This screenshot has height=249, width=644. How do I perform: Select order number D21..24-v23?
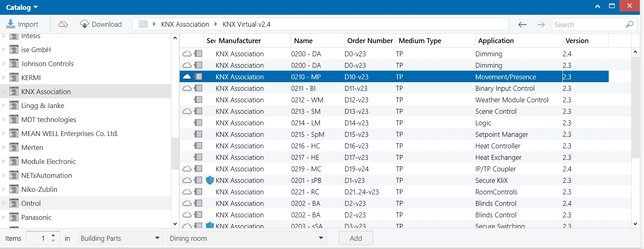click(x=362, y=192)
